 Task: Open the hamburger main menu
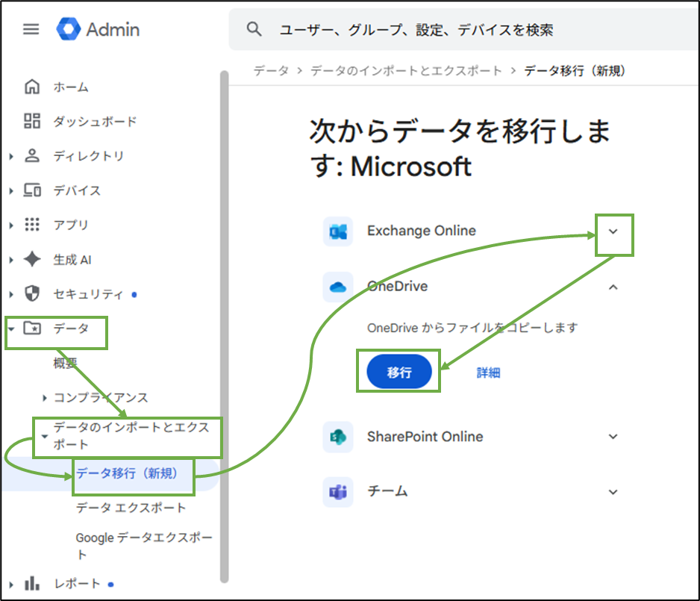[31, 29]
